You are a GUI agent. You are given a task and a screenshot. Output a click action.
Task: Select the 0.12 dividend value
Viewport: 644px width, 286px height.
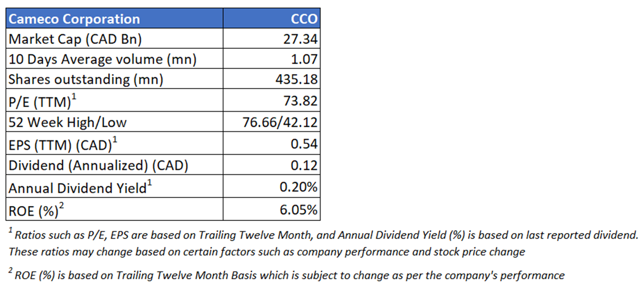point(305,166)
